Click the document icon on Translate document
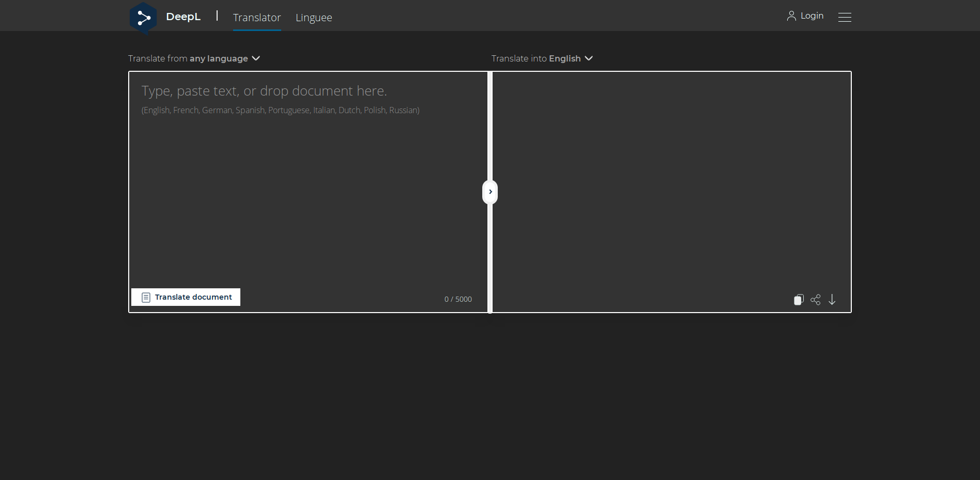980x480 pixels. [x=145, y=297]
